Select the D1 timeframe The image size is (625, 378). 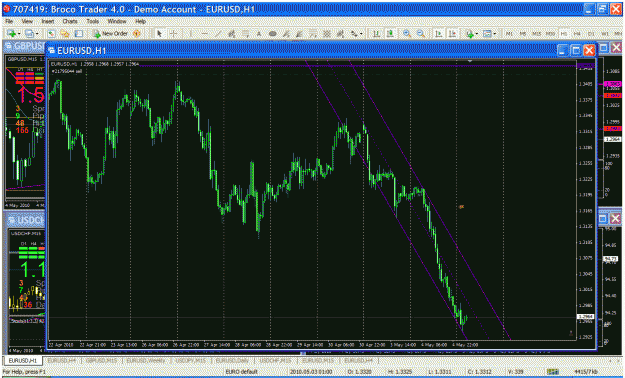pyautogui.click(x=591, y=34)
